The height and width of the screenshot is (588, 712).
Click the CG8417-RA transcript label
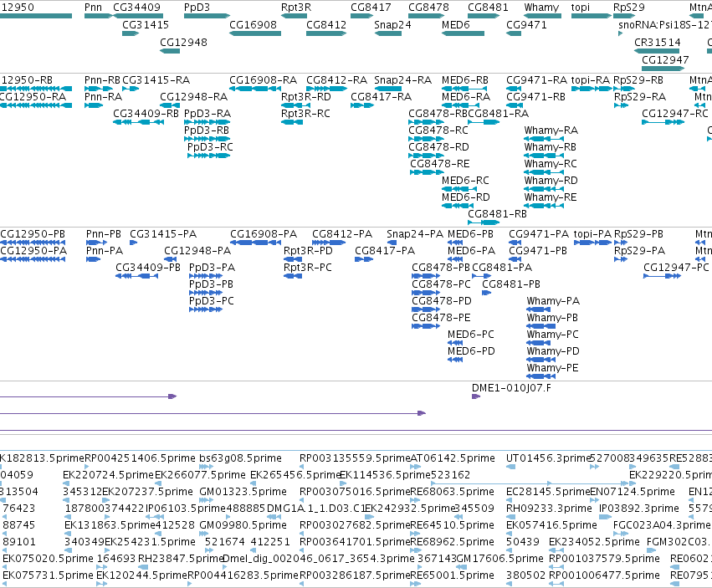click(382, 97)
